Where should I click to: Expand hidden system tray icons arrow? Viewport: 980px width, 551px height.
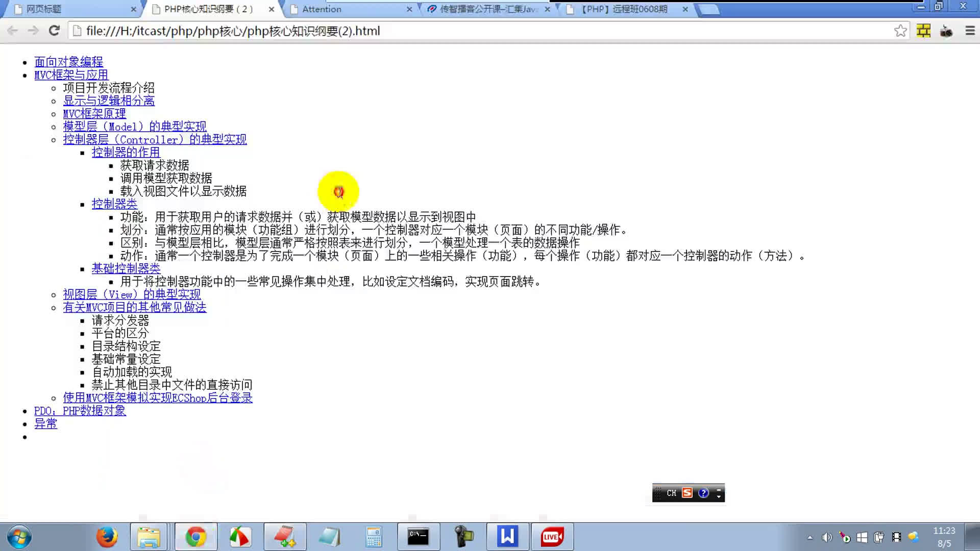click(x=810, y=537)
